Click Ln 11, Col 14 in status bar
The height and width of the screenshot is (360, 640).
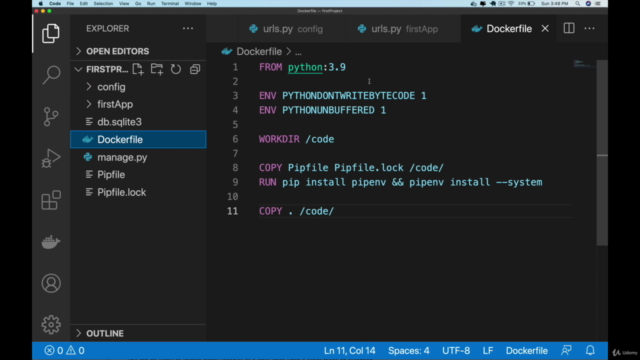click(349, 351)
